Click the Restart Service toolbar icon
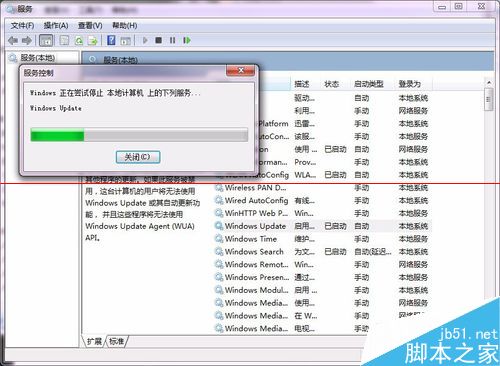Screen dimensions: 500x366 (x=187, y=40)
